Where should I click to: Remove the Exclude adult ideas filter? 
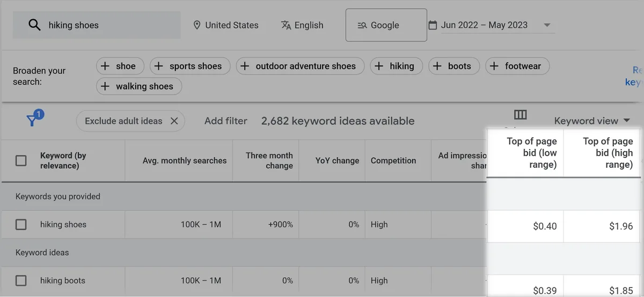coord(174,121)
